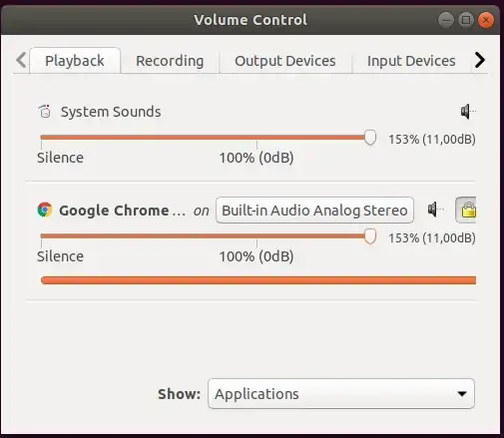
Task: Go to the Input Devices tab
Action: (x=411, y=61)
